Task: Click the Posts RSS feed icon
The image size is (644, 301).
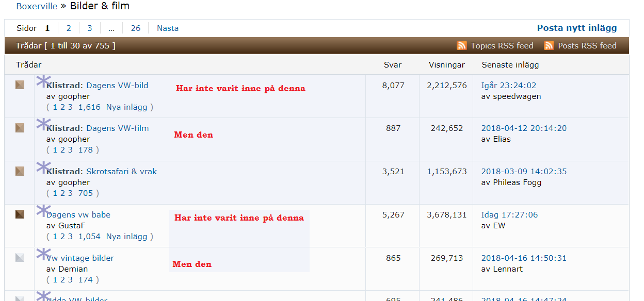Action: click(x=549, y=46)
